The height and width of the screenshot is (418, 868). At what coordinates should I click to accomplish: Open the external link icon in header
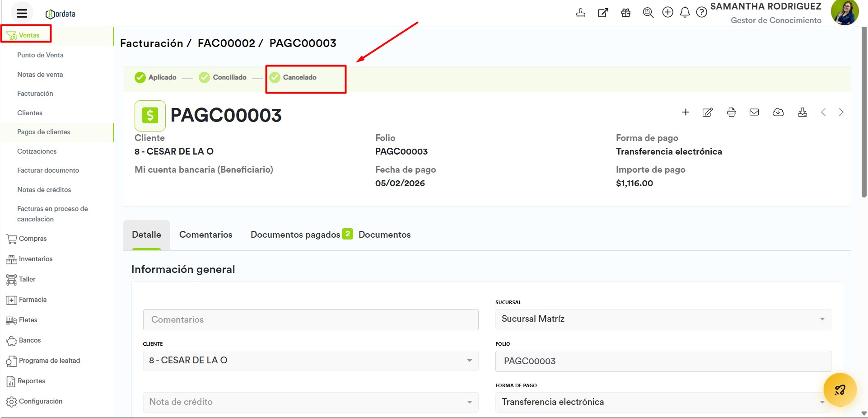click(603, 13)
